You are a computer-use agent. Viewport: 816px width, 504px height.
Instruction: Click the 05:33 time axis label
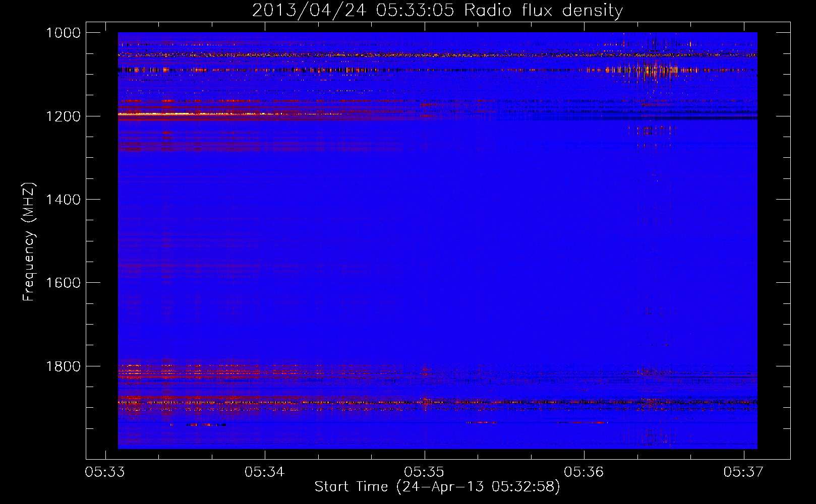click(105, 472)
